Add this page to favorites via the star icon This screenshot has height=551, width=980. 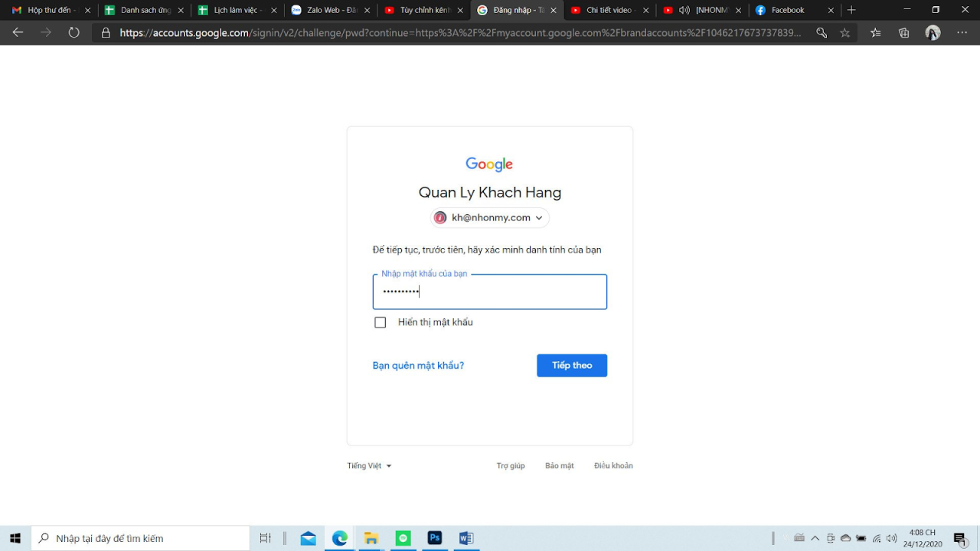pyautogui.click(x=844, y=32)
